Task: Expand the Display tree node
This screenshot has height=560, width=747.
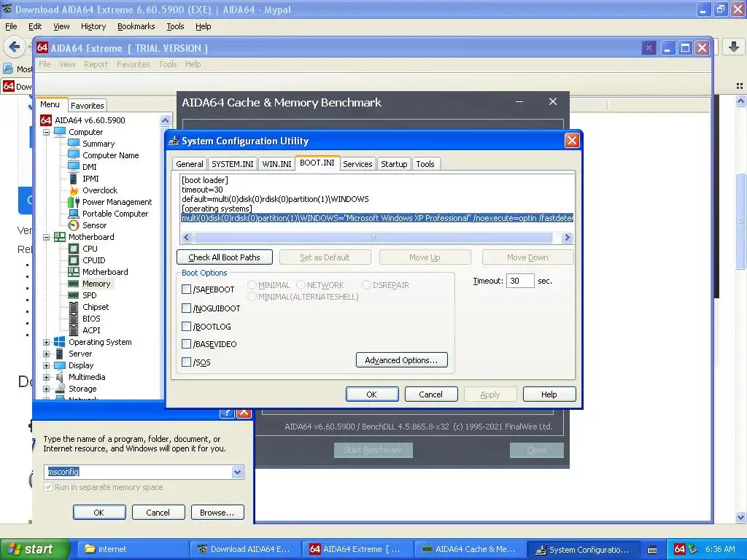Action: pyautogui.click(x=46, y=365)
